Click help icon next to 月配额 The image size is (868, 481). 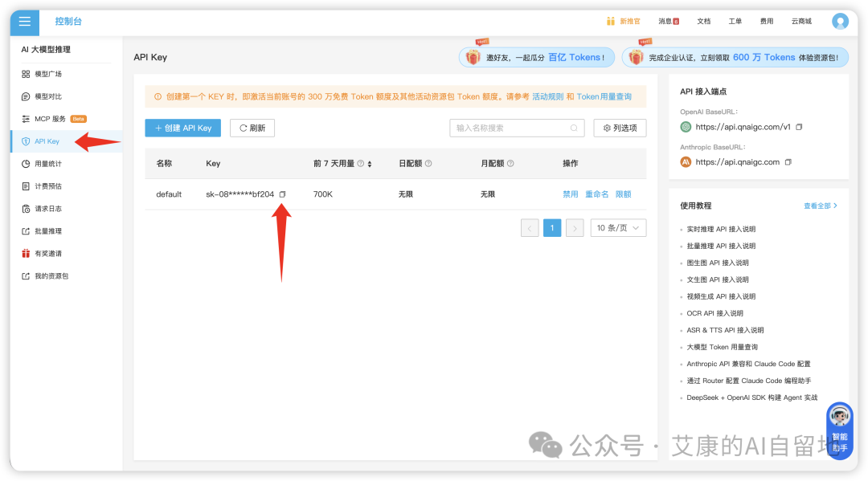click(x=510, y=163)
